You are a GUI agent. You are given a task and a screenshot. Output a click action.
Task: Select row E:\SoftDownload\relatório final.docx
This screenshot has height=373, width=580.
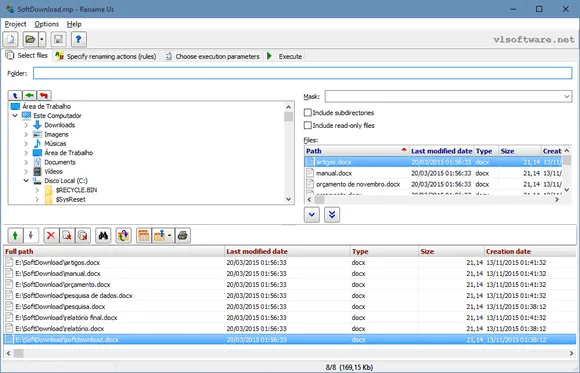pyautogui.click(x=290, y=317)
